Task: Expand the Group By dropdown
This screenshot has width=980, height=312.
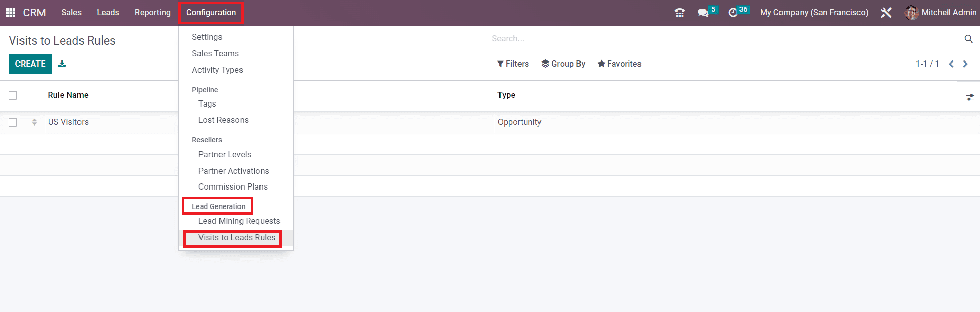Action: pyautogui.click(x=563, y=64)
